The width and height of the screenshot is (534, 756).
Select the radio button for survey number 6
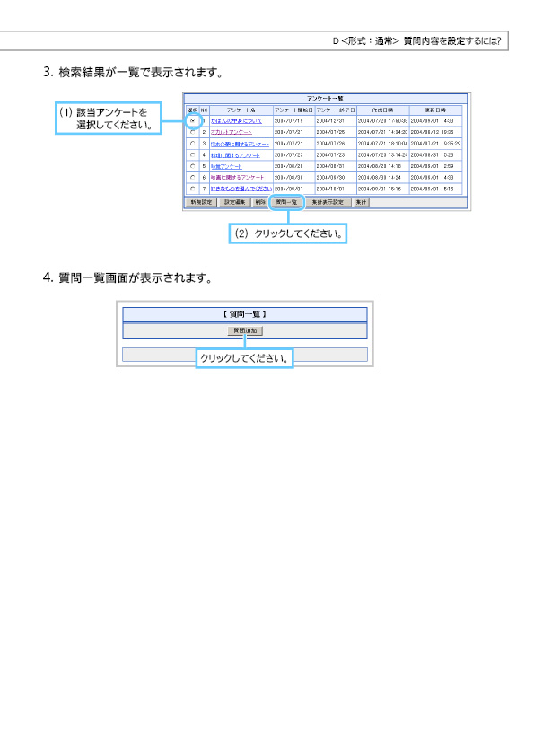[x=193, y=178]
